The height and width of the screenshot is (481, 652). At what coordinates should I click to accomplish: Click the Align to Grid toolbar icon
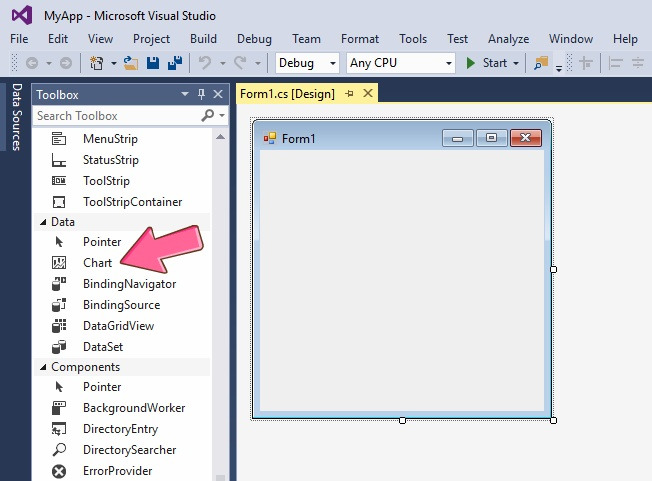tap(586, 63)
